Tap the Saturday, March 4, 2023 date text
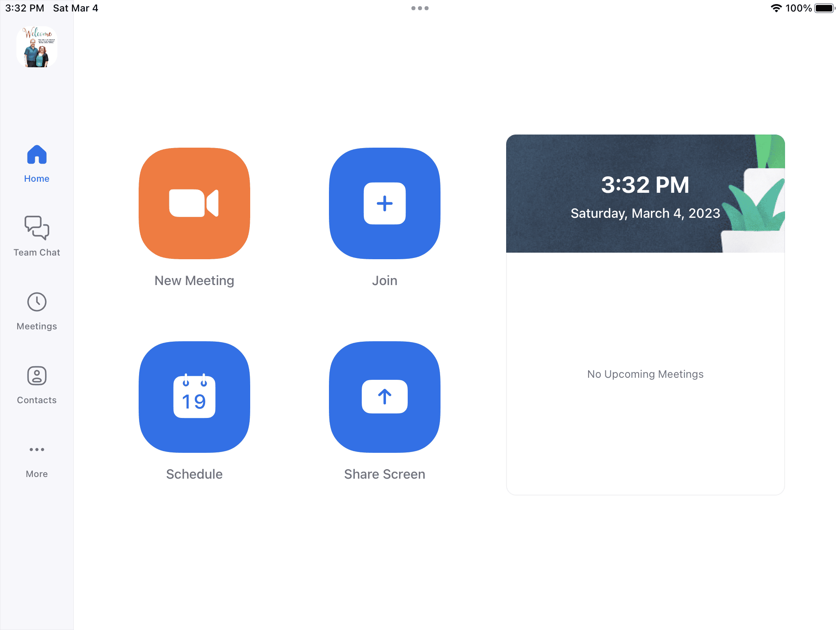The image size is (840, 630). pos(645,213)
